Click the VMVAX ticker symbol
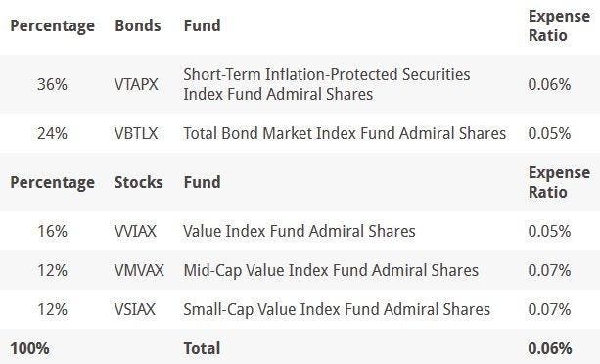The image size is (600, 364). 139,270
